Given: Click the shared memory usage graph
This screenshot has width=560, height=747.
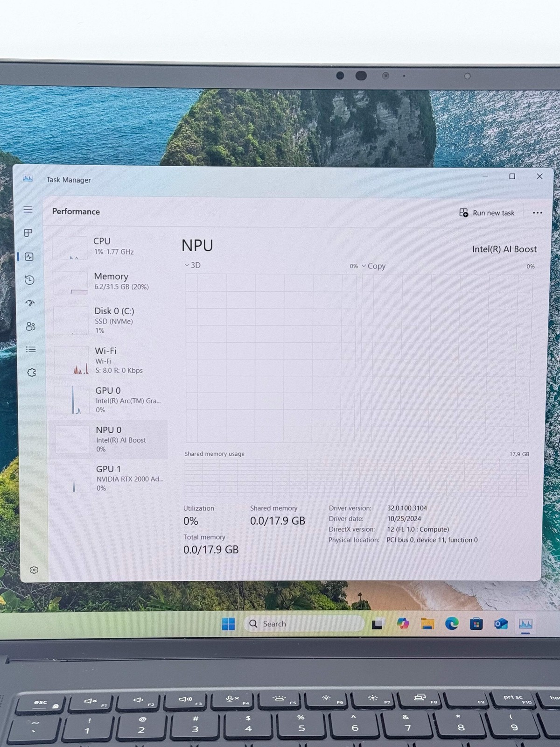Looking at the screenshot, I should (x=356, y=477).
